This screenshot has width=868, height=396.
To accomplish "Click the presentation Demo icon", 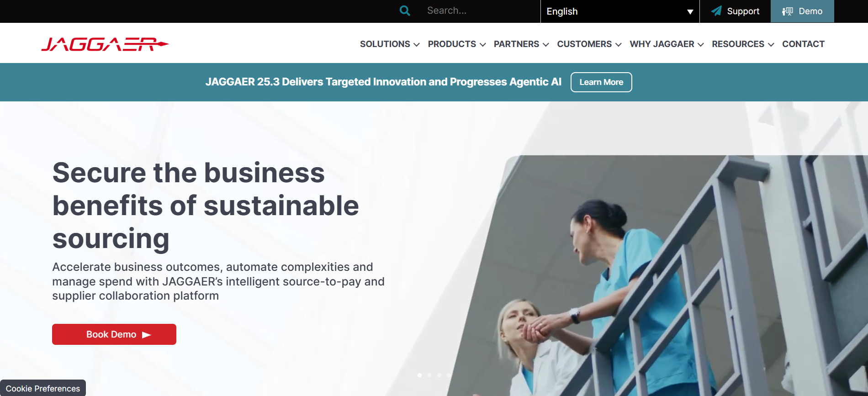I will click(788, 11).
